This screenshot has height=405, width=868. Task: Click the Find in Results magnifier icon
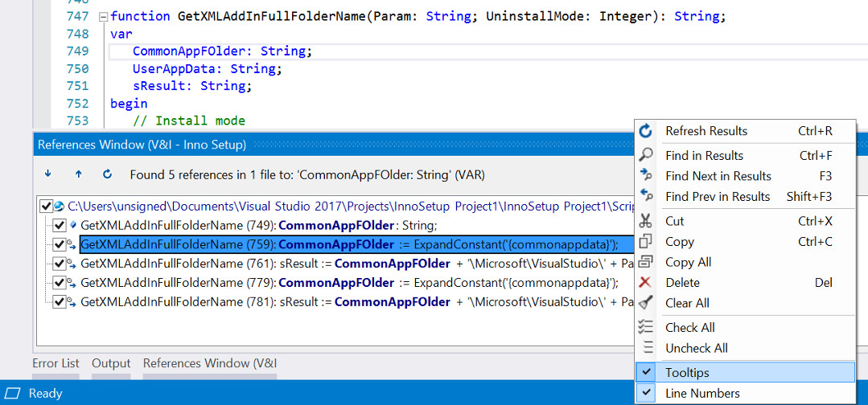tap(645, 155)
